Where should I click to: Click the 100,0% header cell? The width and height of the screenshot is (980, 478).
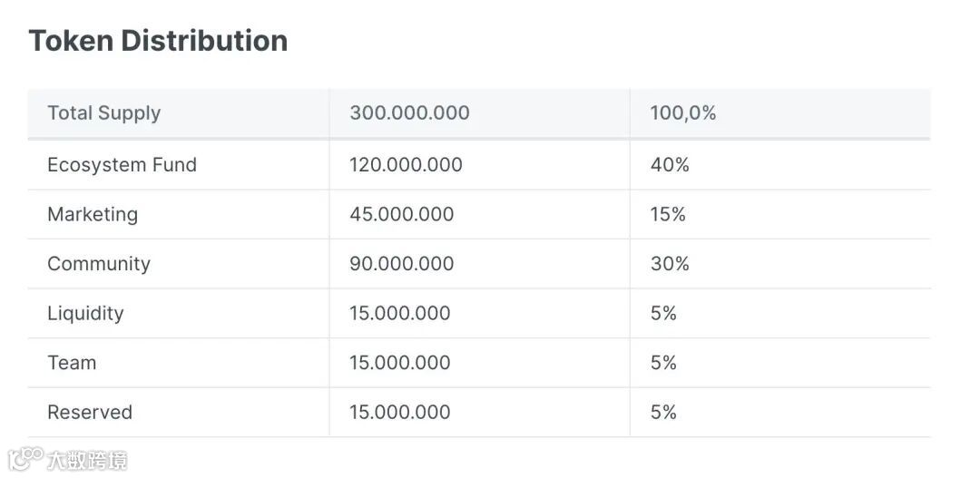click(682, 113)
